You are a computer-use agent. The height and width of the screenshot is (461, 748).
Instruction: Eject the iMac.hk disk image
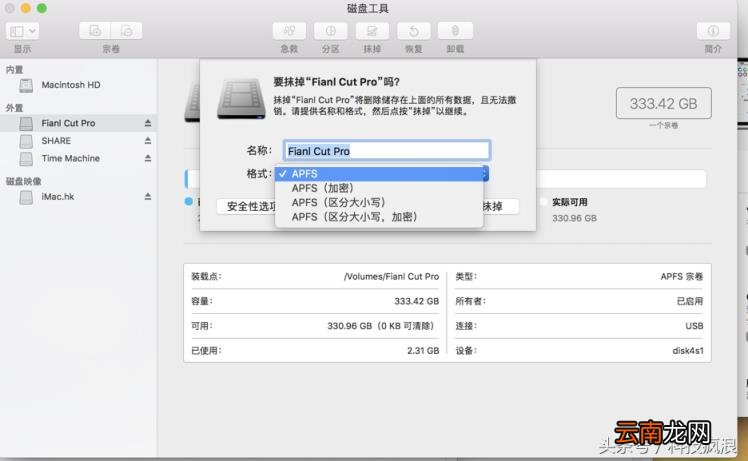click(x=148, y=197)
